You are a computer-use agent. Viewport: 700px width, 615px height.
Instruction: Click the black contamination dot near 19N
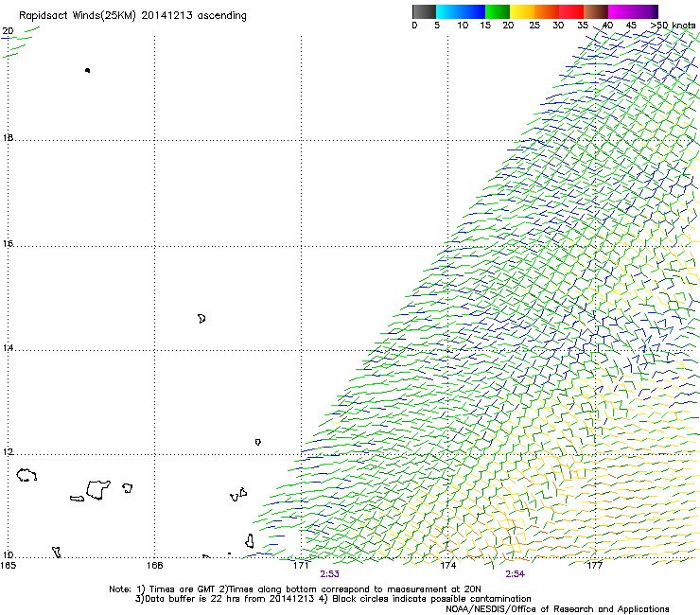coord(87,70)
